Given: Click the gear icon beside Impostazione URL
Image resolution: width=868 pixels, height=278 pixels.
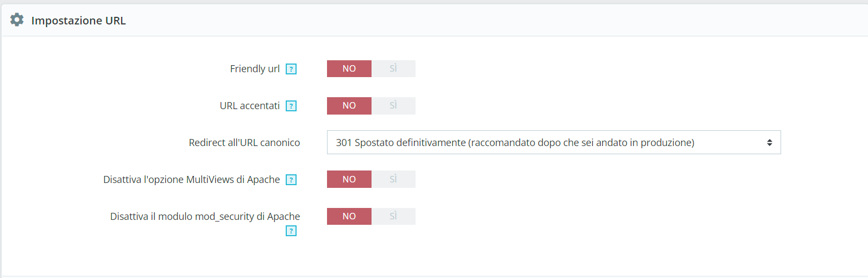Looking at the screenshot, I should pos(17,20).
